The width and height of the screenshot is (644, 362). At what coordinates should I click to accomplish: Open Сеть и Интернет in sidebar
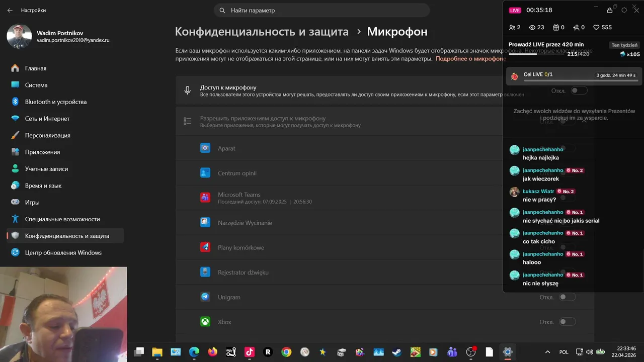65,119
